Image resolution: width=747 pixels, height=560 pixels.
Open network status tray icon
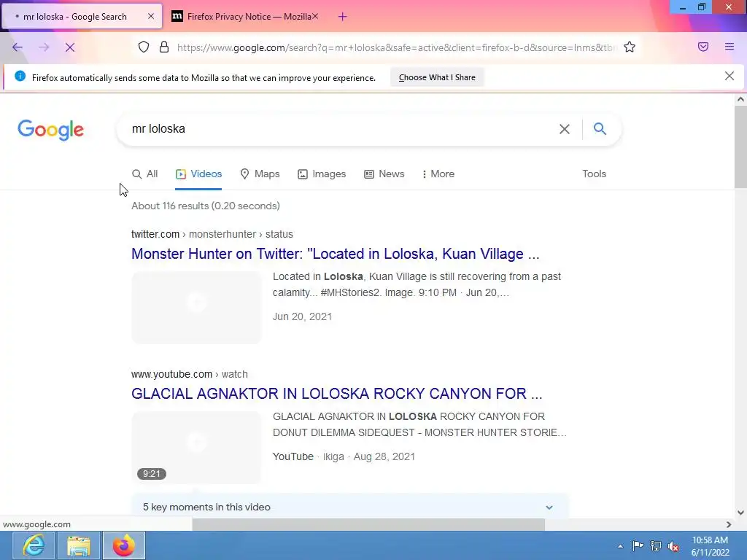pos(656,546)
